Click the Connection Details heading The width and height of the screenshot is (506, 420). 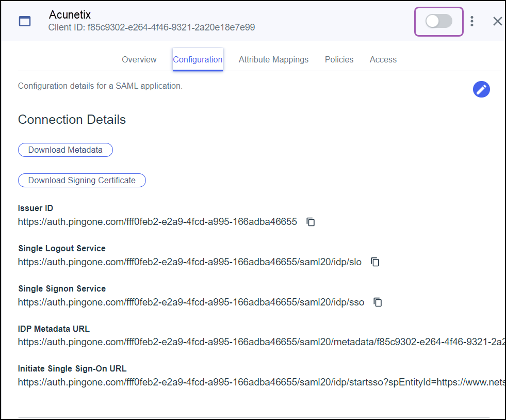click(72, 119)
